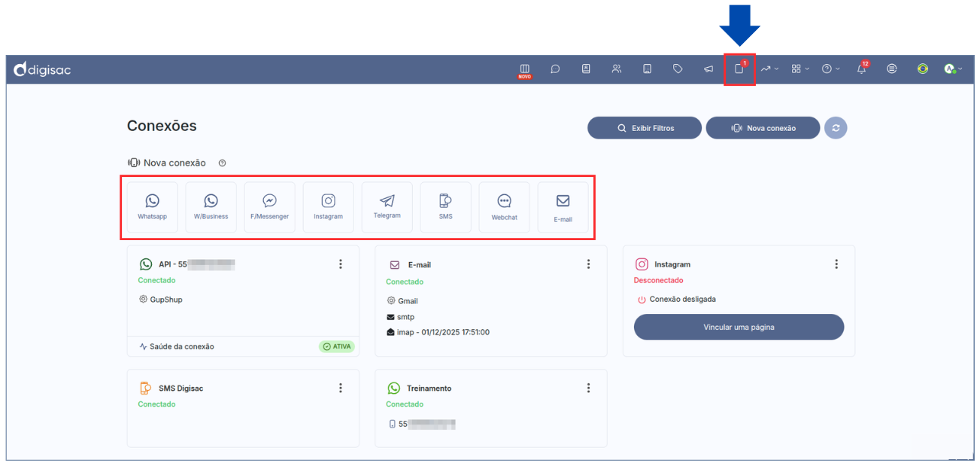
Task: Select the W/Business connection tile
Action: pyautogui.click(x=211, y=207)
